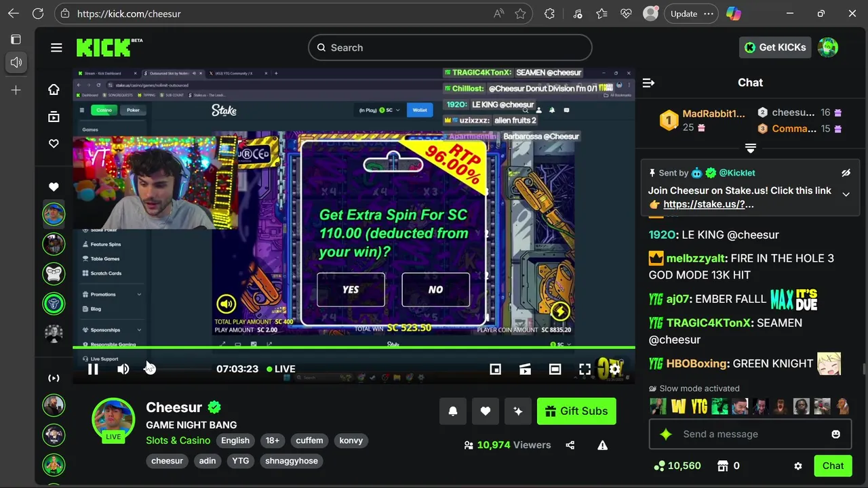Click the browser refresh icon
This screenshot has height=488, width=868.
38,14
